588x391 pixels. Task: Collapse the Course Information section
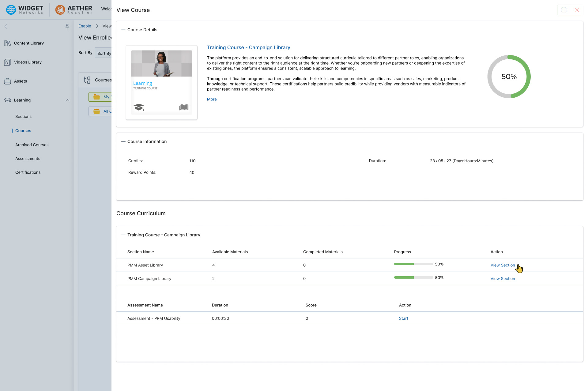pos(123,141)
